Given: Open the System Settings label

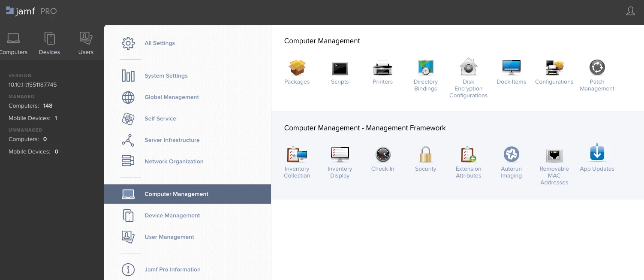Looking at the screenshot, I should [x=166, y=76].
